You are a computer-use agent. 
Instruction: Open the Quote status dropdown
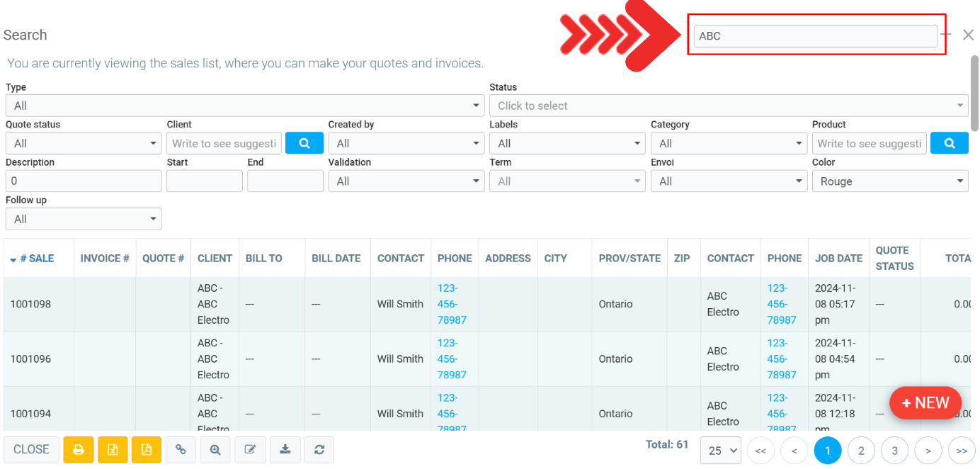click(83, 143)
